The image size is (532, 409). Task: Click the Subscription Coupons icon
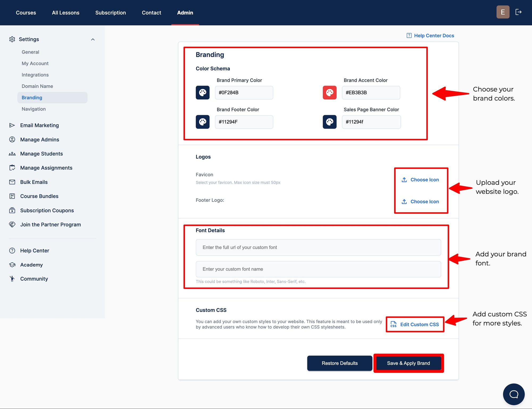pyautogui.click(x=12, y=210)
